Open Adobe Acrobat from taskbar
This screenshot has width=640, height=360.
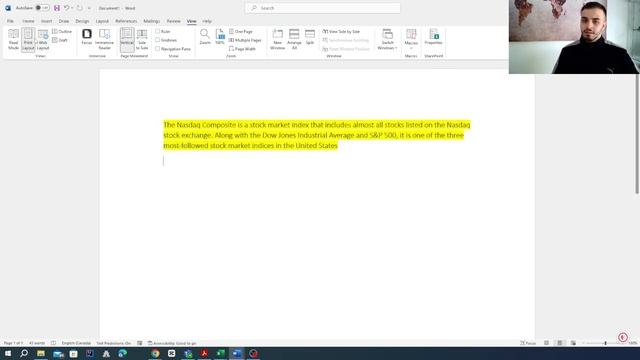tap(204, 353)
